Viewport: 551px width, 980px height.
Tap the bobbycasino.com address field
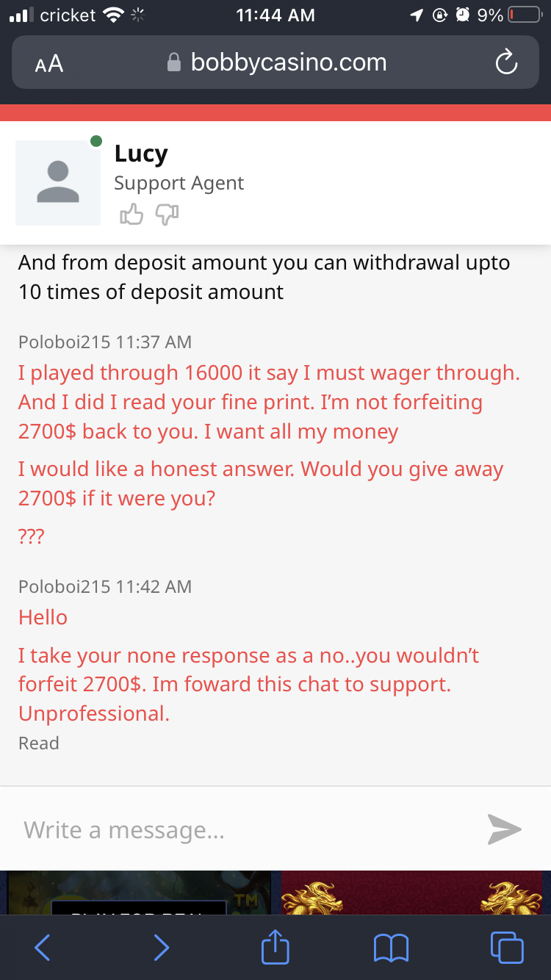[x=288, y=63]
